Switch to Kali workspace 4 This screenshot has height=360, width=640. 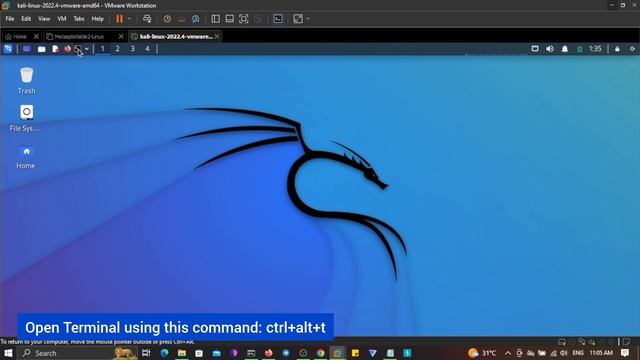pos(147,49)
